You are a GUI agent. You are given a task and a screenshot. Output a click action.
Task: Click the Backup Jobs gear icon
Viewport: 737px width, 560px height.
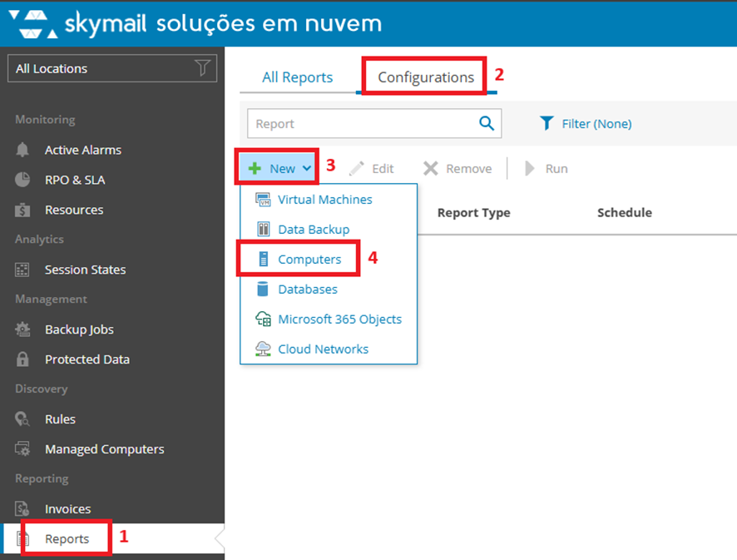click(x=23, y=330)
